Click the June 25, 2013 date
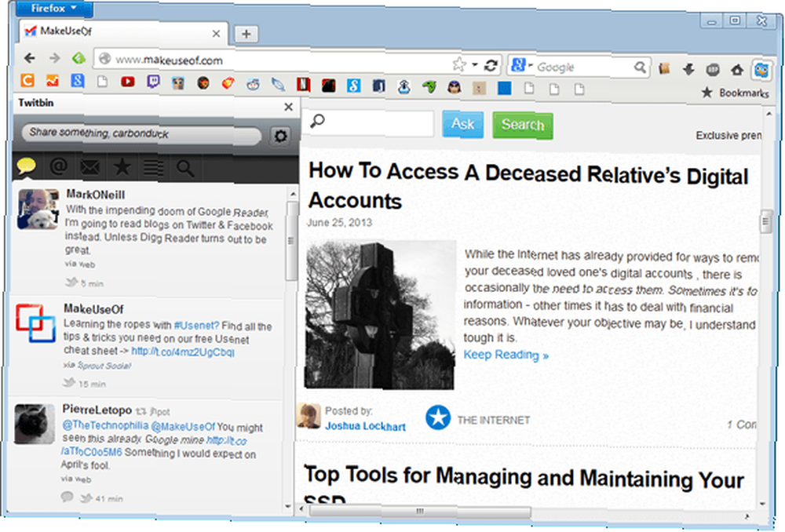This screenshot has width=785, height=532. pos(339,222)
